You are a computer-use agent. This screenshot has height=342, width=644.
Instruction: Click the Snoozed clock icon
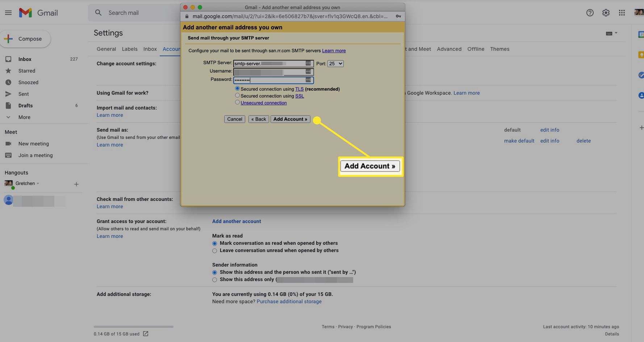(x=8, y=82)
